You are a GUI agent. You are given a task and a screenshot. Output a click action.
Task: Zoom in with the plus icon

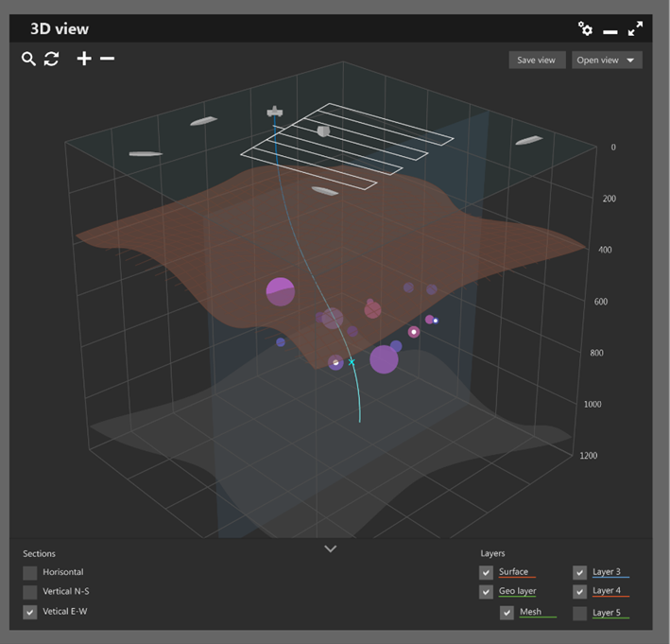(x=84, y=59)
